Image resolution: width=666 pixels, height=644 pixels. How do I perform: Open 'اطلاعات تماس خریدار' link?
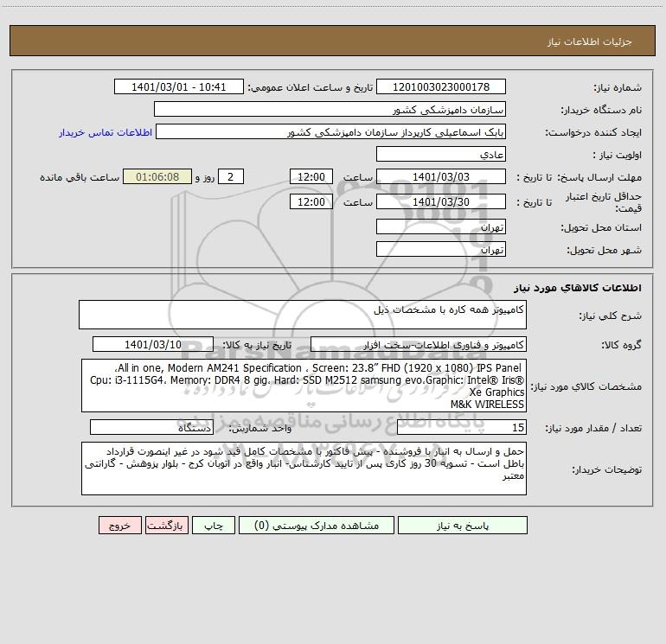click(106, 132)
